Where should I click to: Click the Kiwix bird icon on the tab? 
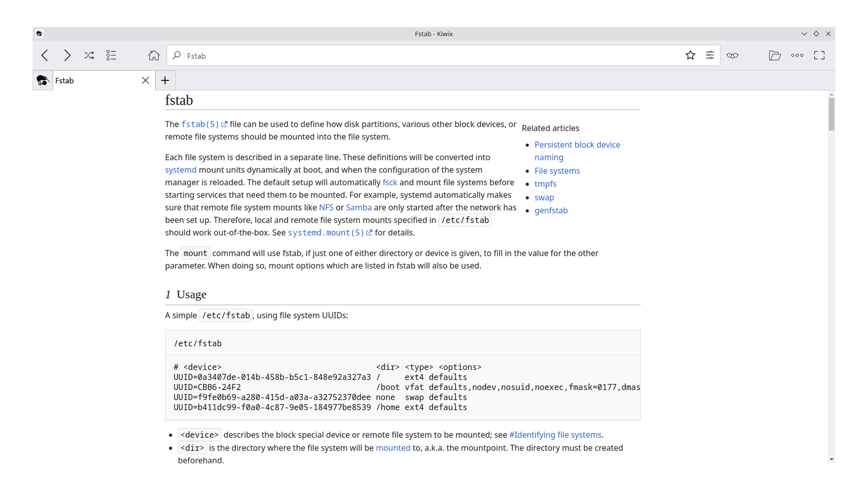[x=42, y=81]
